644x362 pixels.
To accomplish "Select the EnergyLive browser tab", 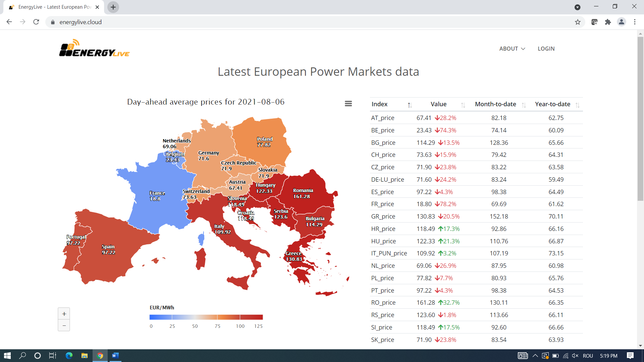I will click(x=54, y=7).
